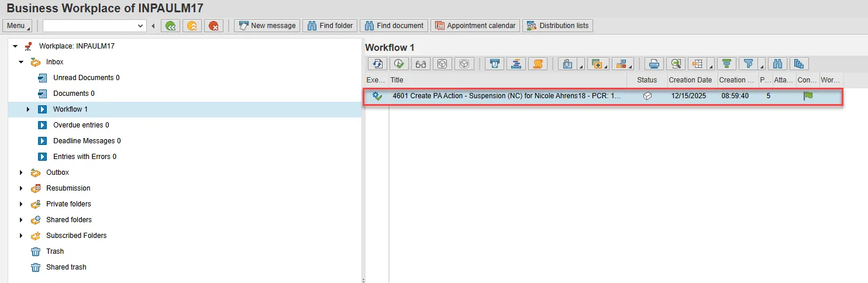
Task: Click the blue Filter funnel icon
Action: (748, 64)
